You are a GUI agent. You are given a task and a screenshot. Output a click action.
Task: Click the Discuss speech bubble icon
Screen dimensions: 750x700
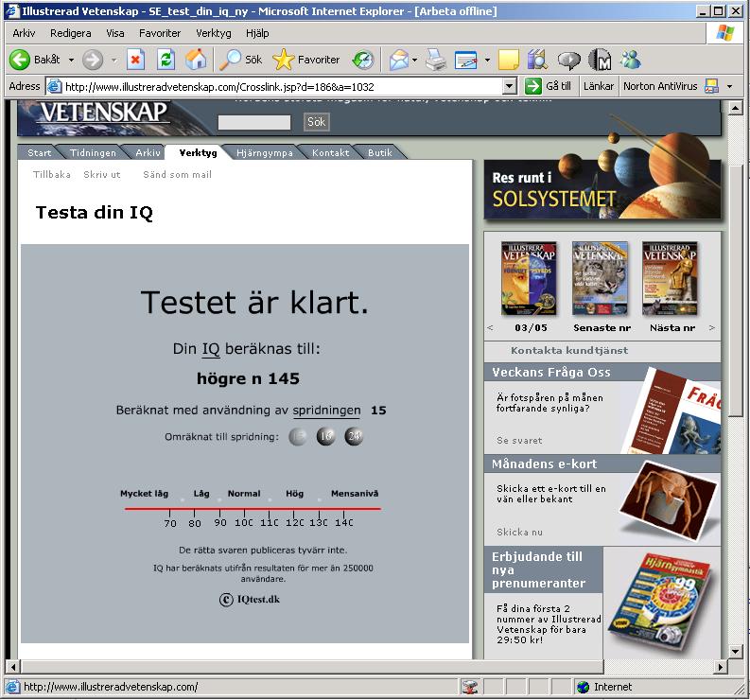click(x=568, y=60)
